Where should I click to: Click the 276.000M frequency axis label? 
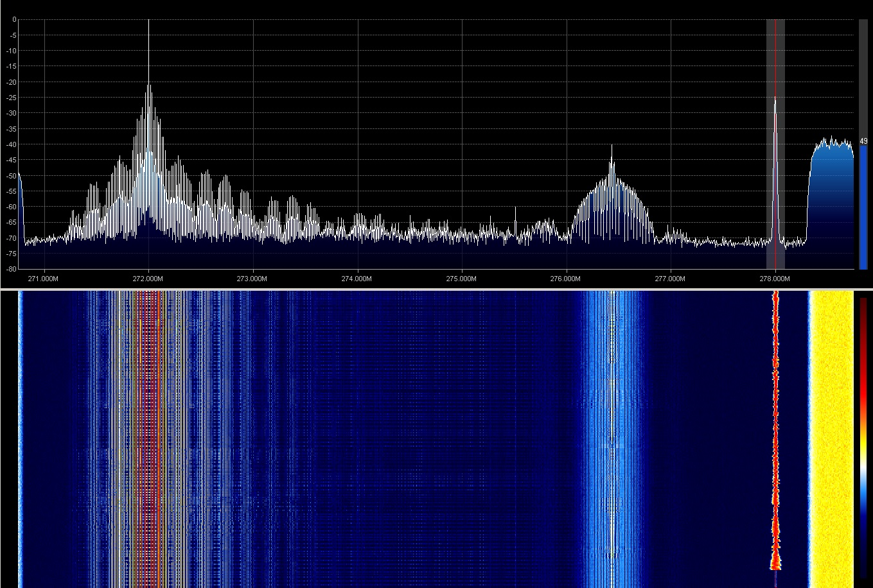click(x=565, y=279)
